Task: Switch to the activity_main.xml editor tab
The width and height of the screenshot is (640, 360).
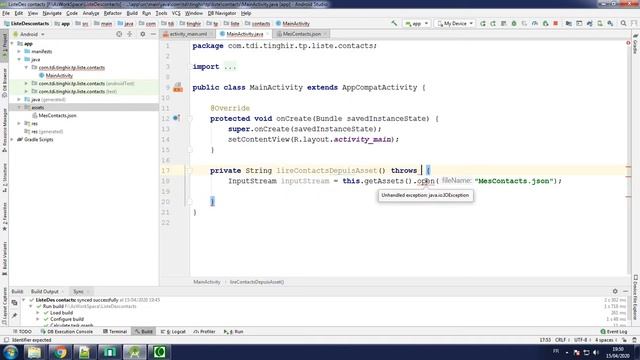Action: tap(188, 34)
